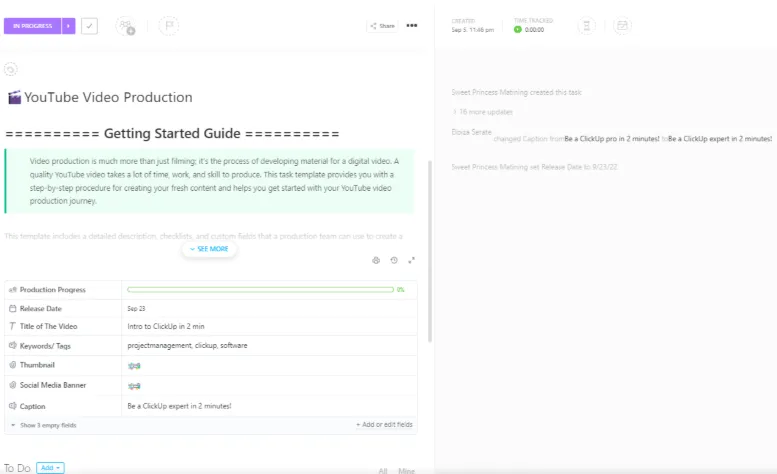Start the time tracker play button
This screenshot has width=777, height=474.
click(517, 30)
